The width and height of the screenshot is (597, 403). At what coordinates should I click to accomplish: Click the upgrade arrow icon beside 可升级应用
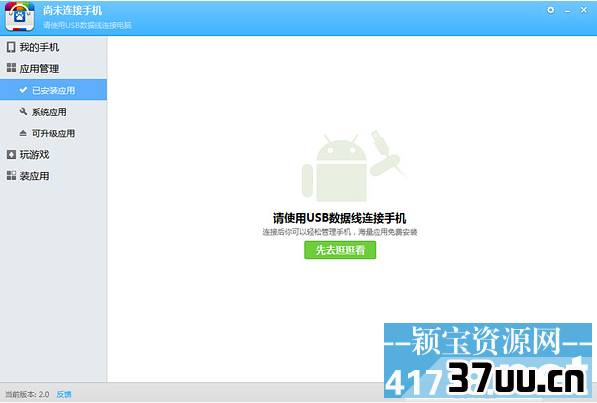coord(23,133)
